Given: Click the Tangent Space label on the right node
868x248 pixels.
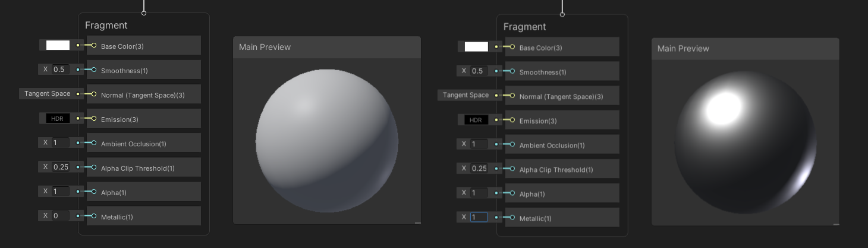Looking at the screenshot, I should pyautogui.click(x=466, y=95).
